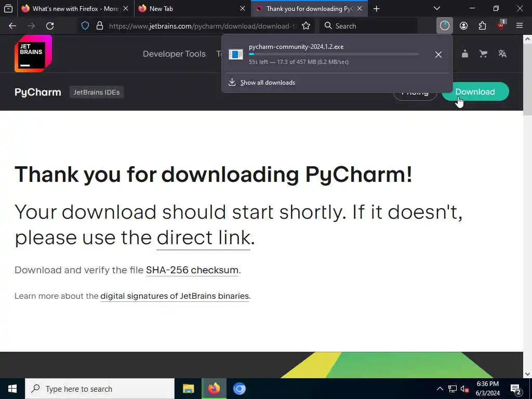532x399 pixels.
Task: Click the green Download button
Action: (x=475, y=91)
